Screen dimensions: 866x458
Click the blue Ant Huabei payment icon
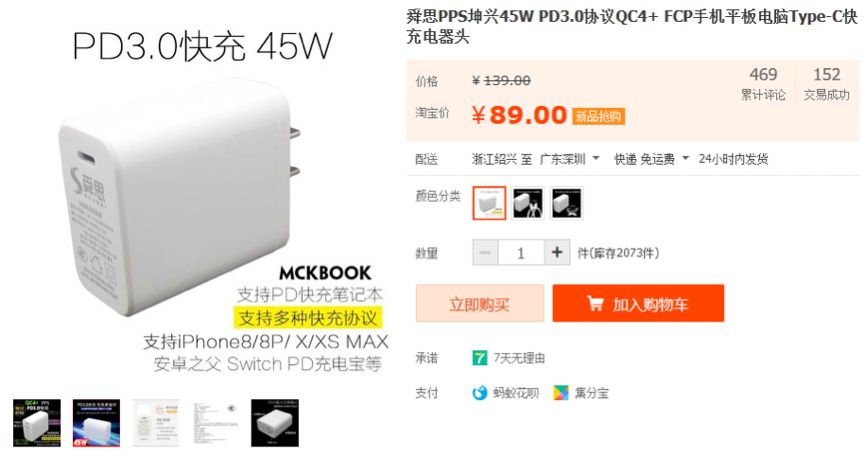pos(479,393)
